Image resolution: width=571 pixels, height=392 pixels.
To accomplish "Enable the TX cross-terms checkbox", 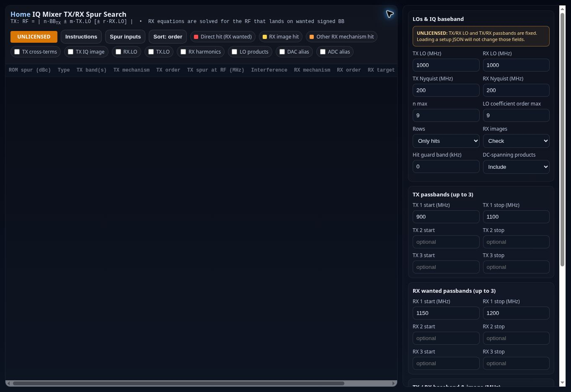I will coord(17,52).
